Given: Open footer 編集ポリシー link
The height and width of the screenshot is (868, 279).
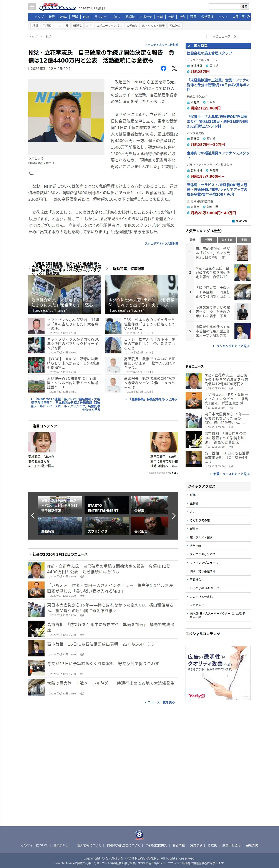Looking at the screenshot, I should pos(62,845).
